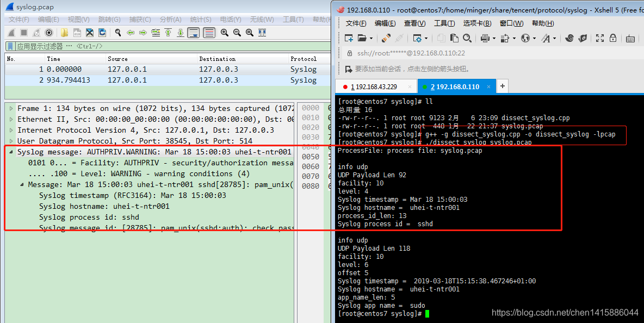This screenshot has width=644, height=323.
Task: Toggle the Xshell screen lock
Action: point(614,39)
